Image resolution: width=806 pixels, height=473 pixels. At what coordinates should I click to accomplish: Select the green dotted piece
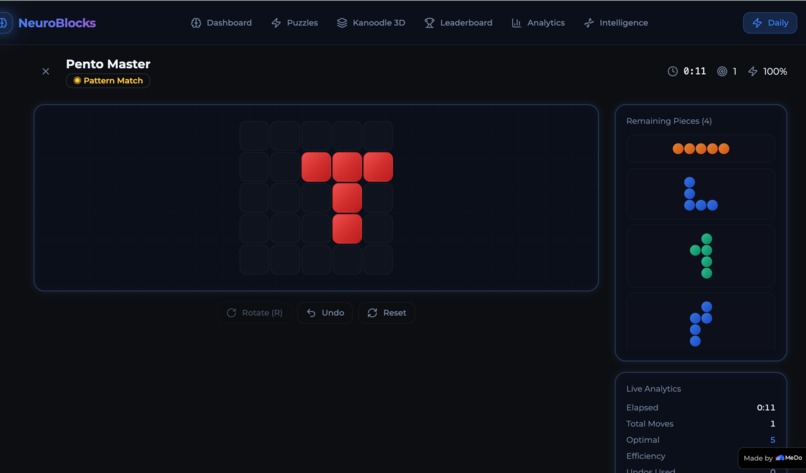click(701, 256)
